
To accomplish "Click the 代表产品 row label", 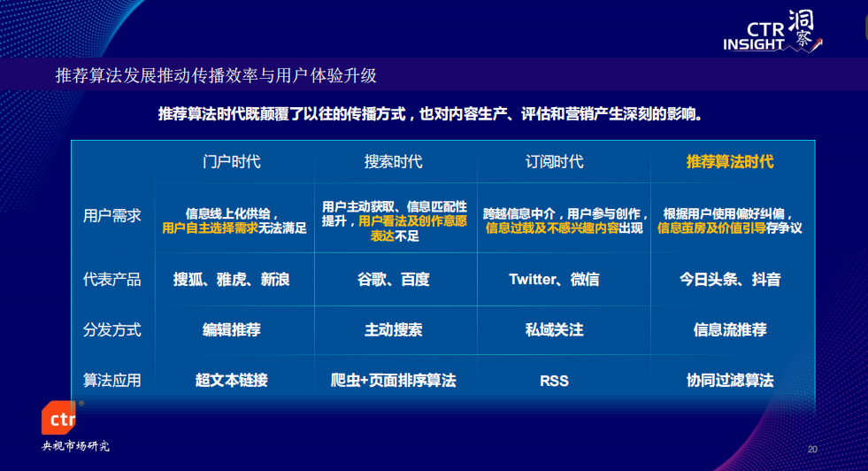I will click(111, 279).
